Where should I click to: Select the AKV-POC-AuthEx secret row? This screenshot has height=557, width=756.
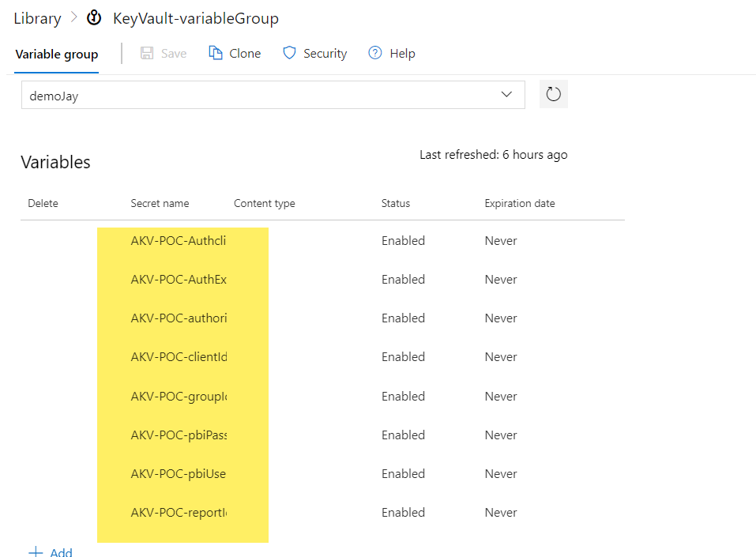tap(322, 279)
